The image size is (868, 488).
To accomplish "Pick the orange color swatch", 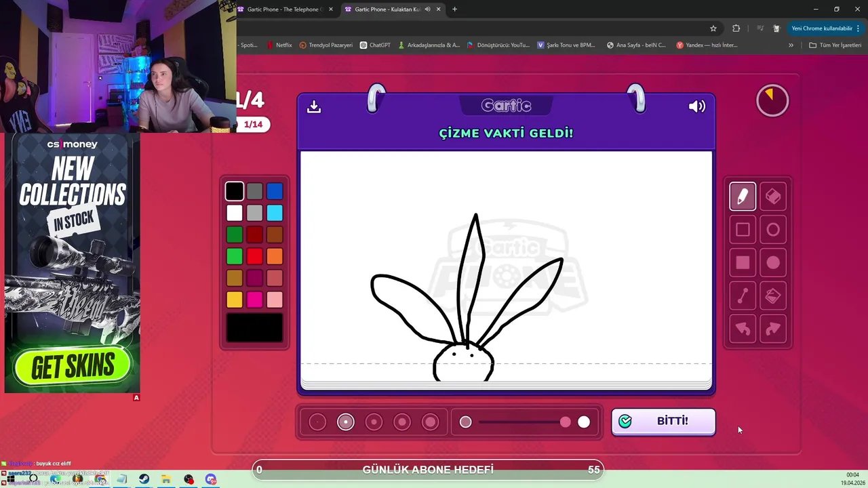I will 275,256.
